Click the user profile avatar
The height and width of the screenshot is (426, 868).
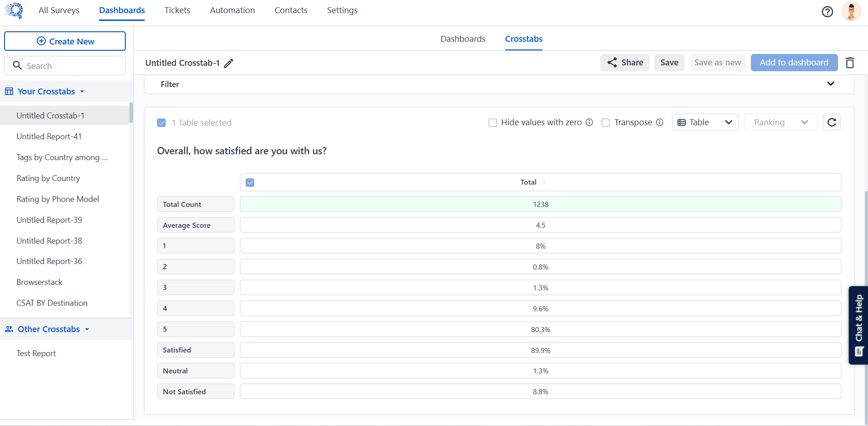click(x=851, y=11)
